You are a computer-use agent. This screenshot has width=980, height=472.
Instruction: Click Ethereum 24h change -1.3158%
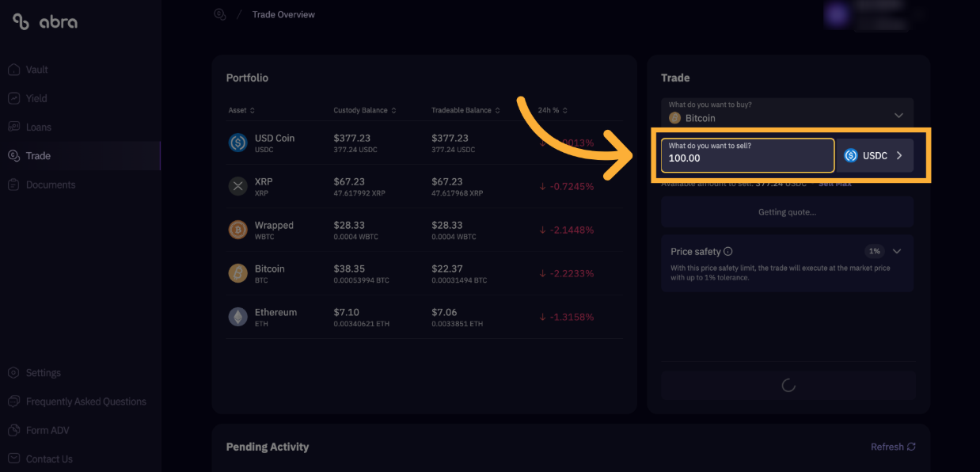[x=566, y=317]
